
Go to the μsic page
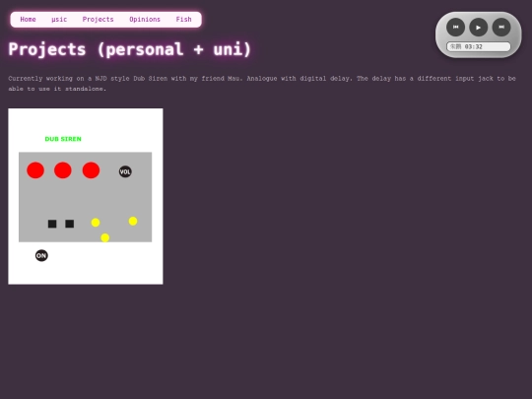tap(59, 20)
